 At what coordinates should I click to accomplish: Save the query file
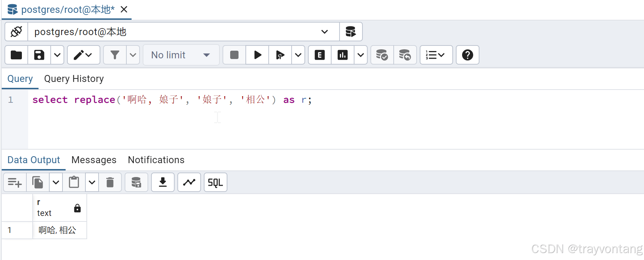[39, 55]
